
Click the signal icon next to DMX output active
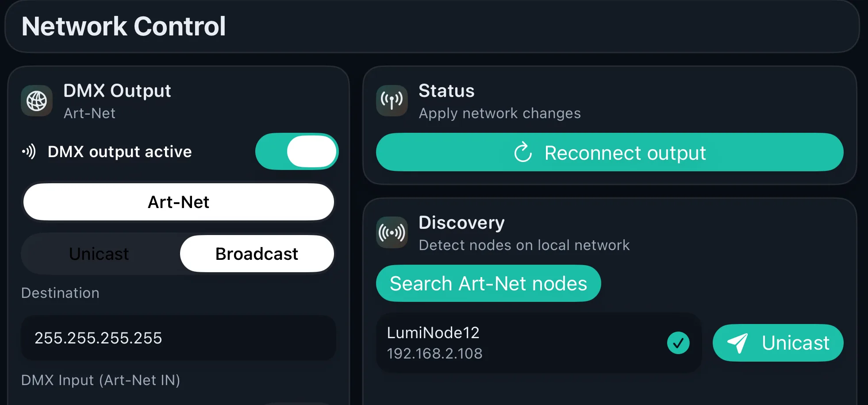[x=28, y=151]
